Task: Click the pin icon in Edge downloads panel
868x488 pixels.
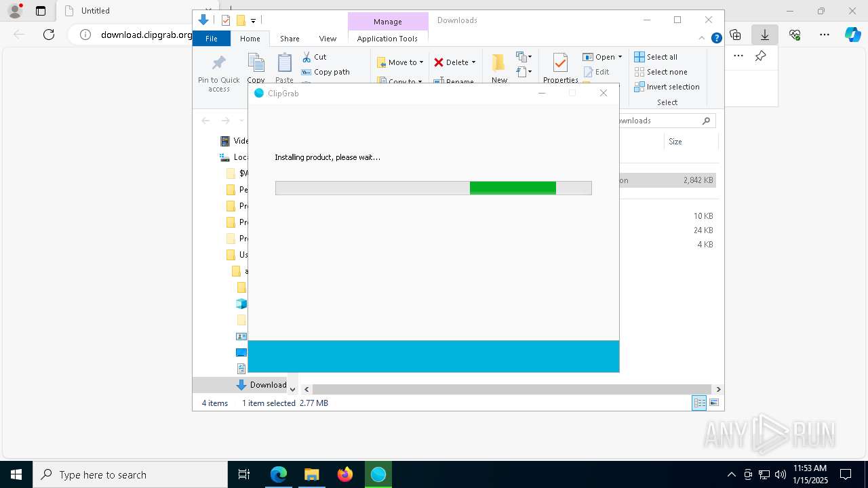Action: click(761, 56)
